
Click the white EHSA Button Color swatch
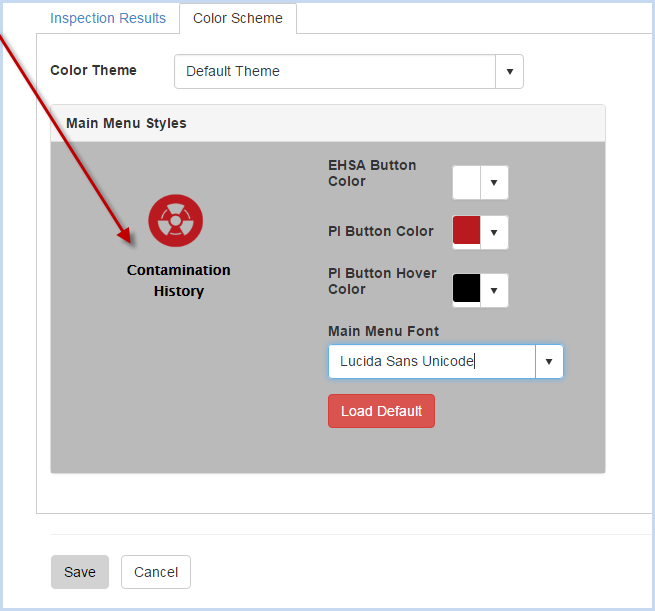click(x=466, y=183)
